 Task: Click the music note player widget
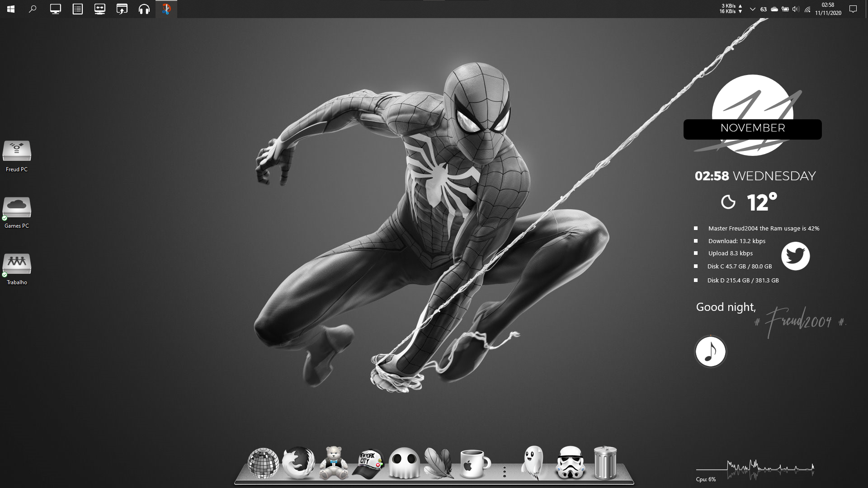[710, 352]
